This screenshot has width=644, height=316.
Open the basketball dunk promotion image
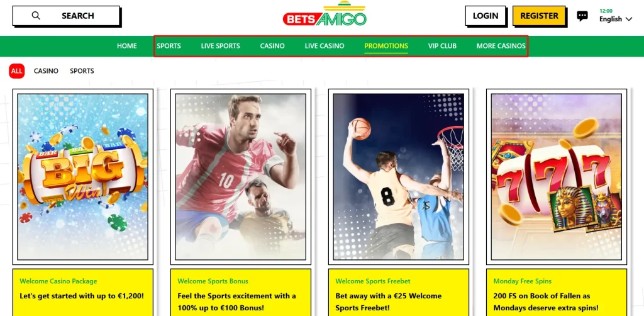[x=399, y=177]
